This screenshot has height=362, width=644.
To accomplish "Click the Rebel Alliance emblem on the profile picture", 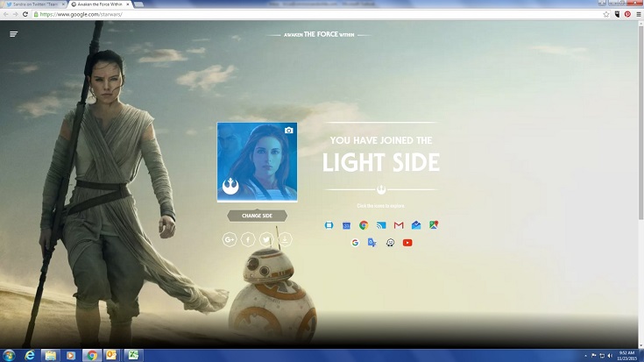I will [230, 186].
